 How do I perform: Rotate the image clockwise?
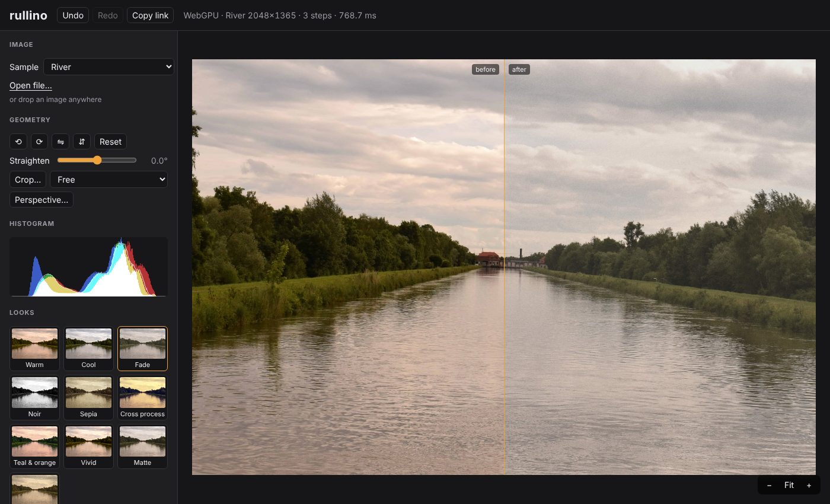pyautogui.click(x=40, y=142)
